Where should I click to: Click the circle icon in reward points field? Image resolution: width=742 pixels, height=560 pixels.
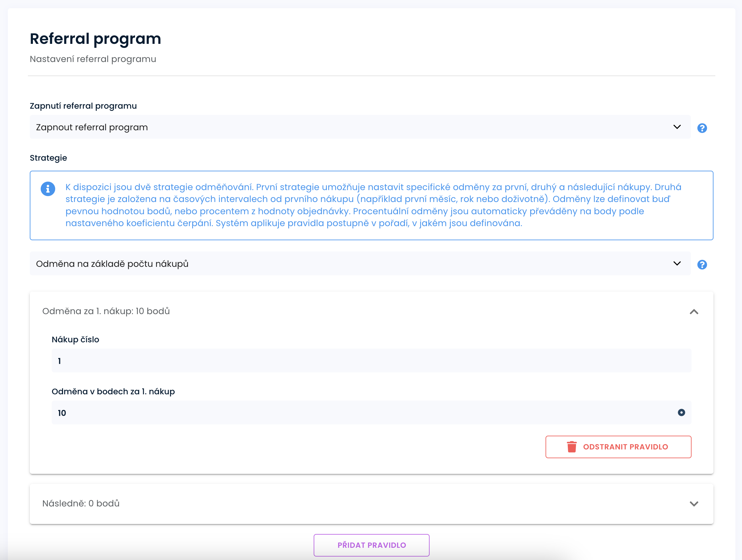[x=681, y=412]
